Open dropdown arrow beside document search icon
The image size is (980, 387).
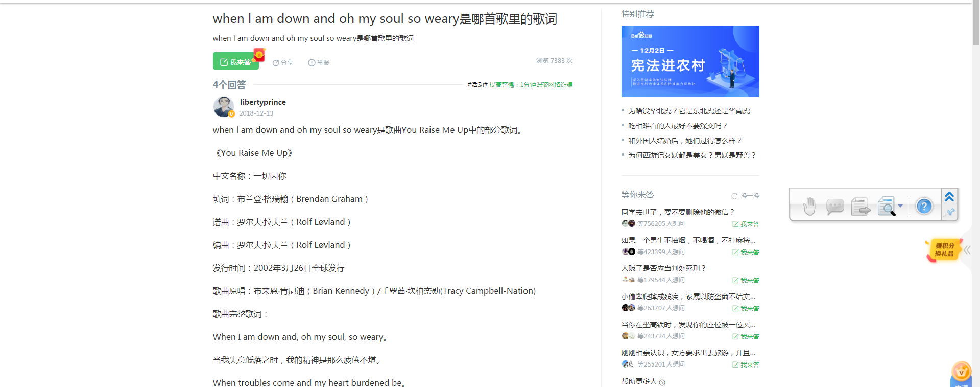(900, 206)
